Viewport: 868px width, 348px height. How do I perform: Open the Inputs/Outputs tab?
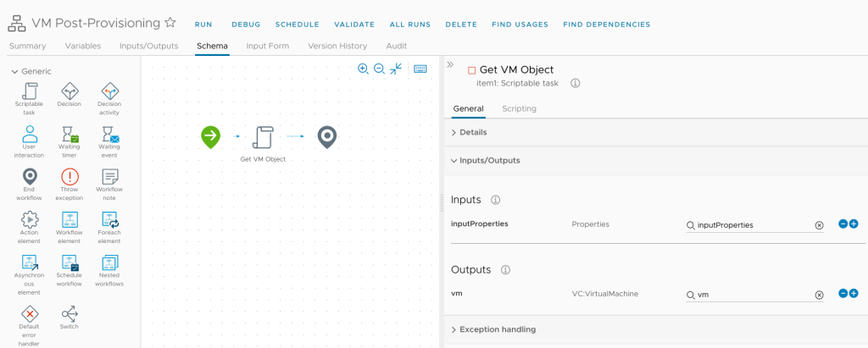(149, 46)
